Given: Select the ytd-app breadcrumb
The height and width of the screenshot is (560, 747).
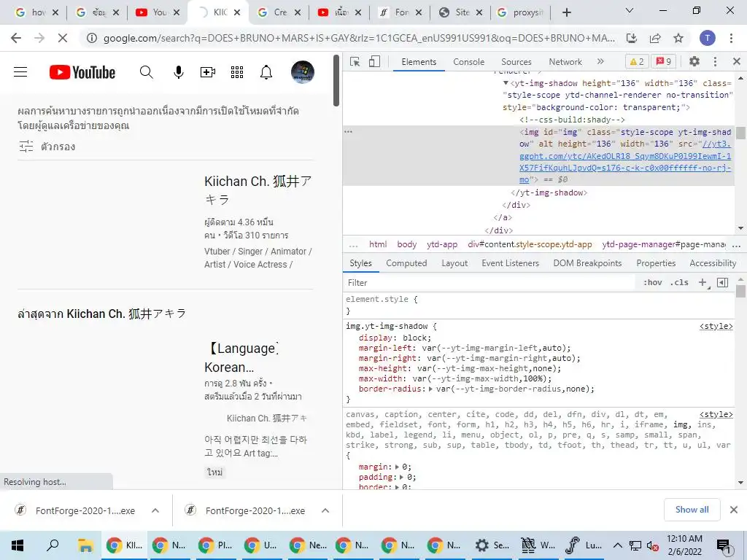Looking at the screenshot, I should [442, 244].
